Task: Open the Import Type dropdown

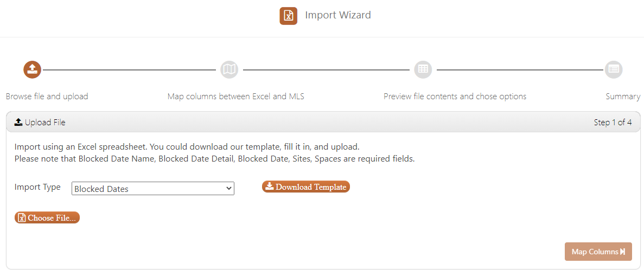Action: 153,189
